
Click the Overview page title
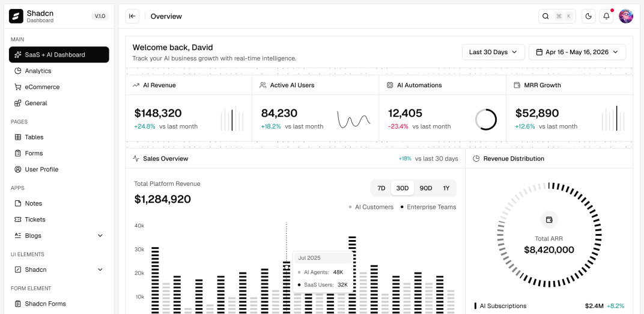click(166, 16)
